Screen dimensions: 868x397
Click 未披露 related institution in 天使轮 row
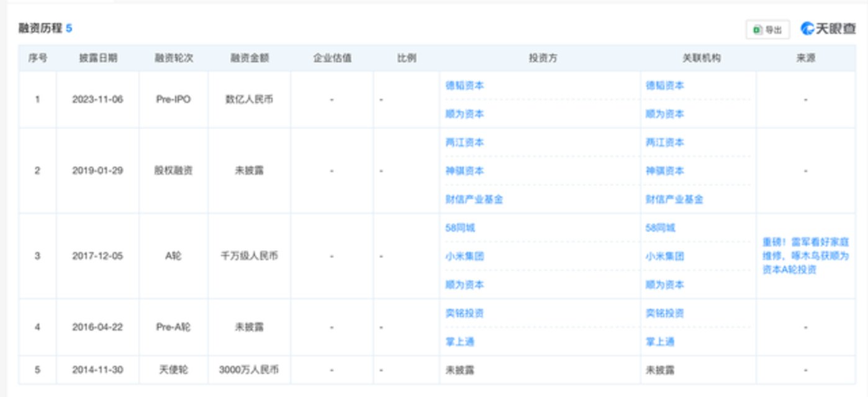point(660,370)
